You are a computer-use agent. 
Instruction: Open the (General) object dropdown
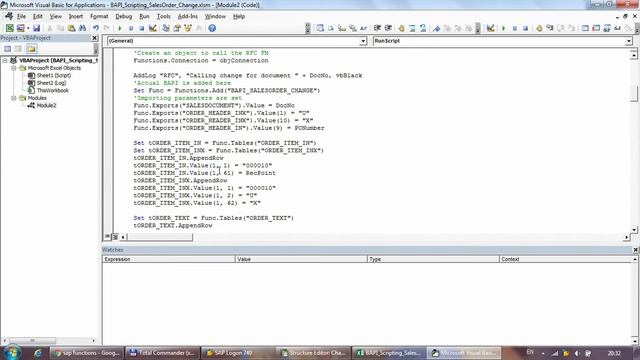(363, 41)
